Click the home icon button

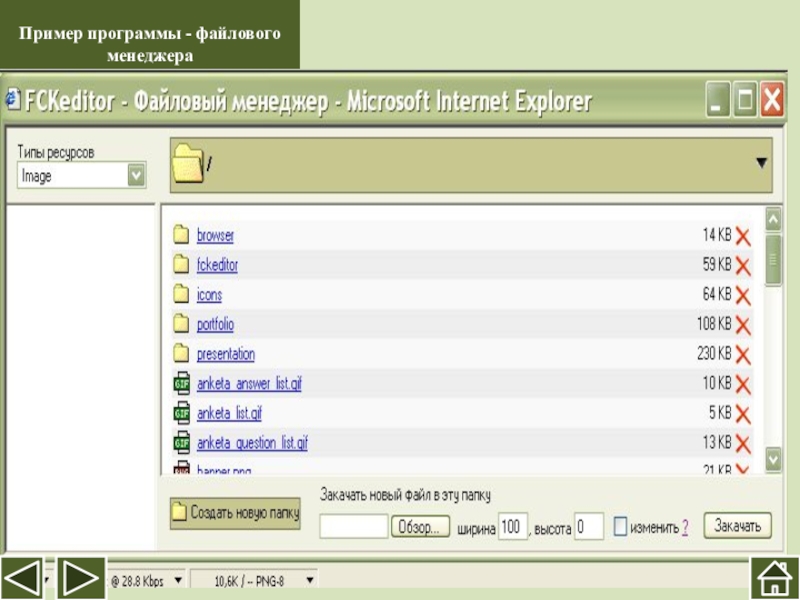pyautogui.click(x=774, y=578)
